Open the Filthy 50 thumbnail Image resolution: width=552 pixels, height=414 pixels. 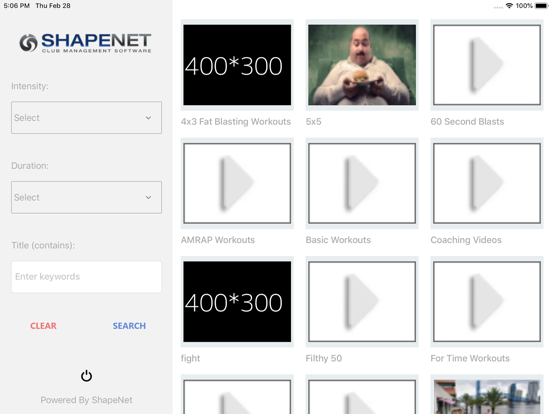pos(362,301)
